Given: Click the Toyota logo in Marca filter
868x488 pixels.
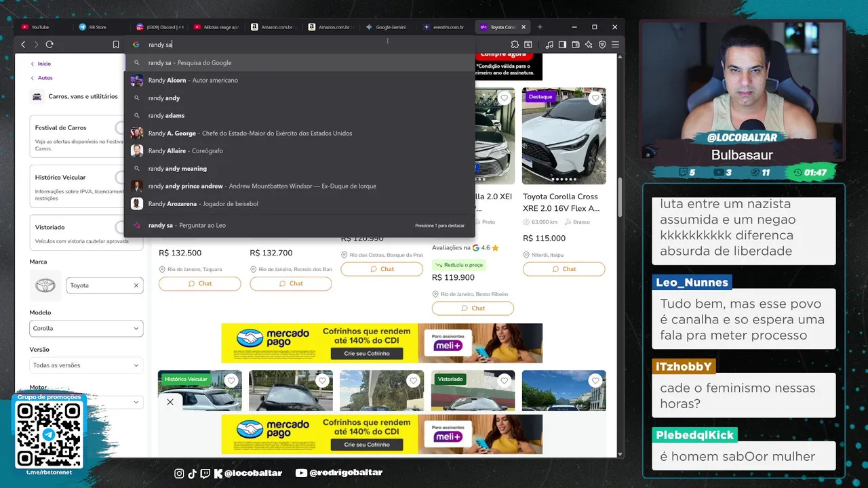Looking at the screenshot, I should click(45, 285).
